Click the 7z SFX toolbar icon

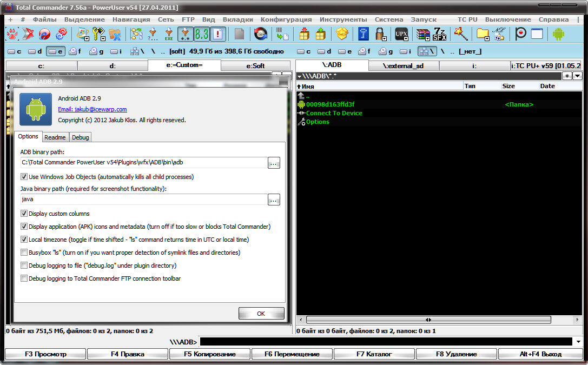pyautogui.click(x=439, y=34)
